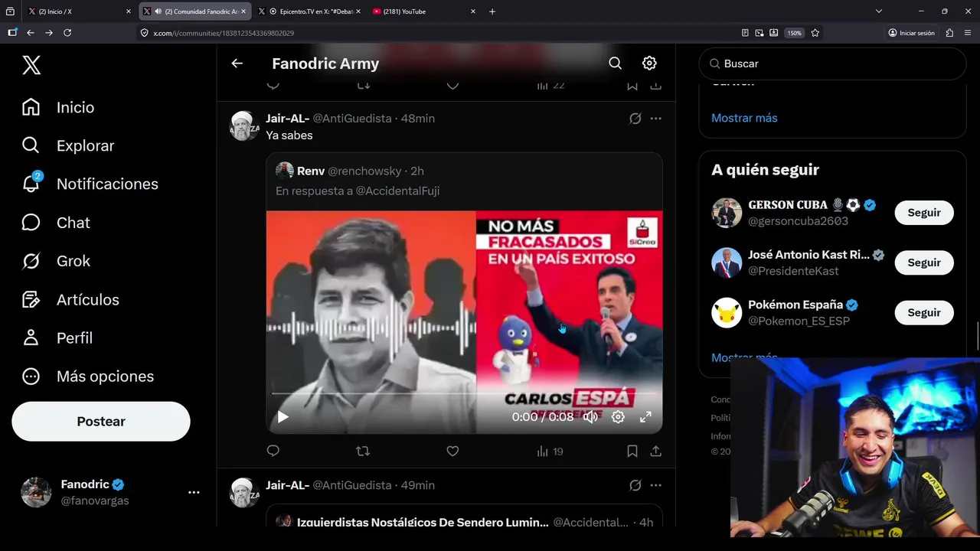Viewport: 980px width, 551px height.
Task: Go back from Fanodric Army community
Action: [237, 64]
